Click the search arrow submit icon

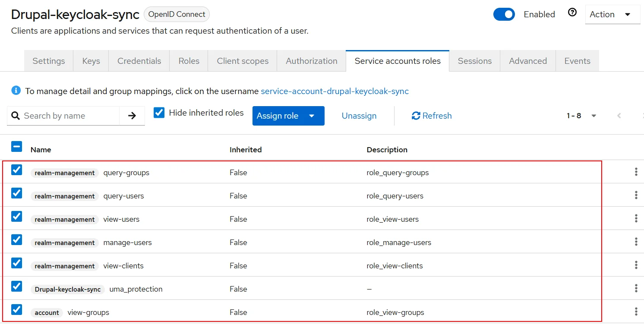pyautogui.click(x=132, y=116)
